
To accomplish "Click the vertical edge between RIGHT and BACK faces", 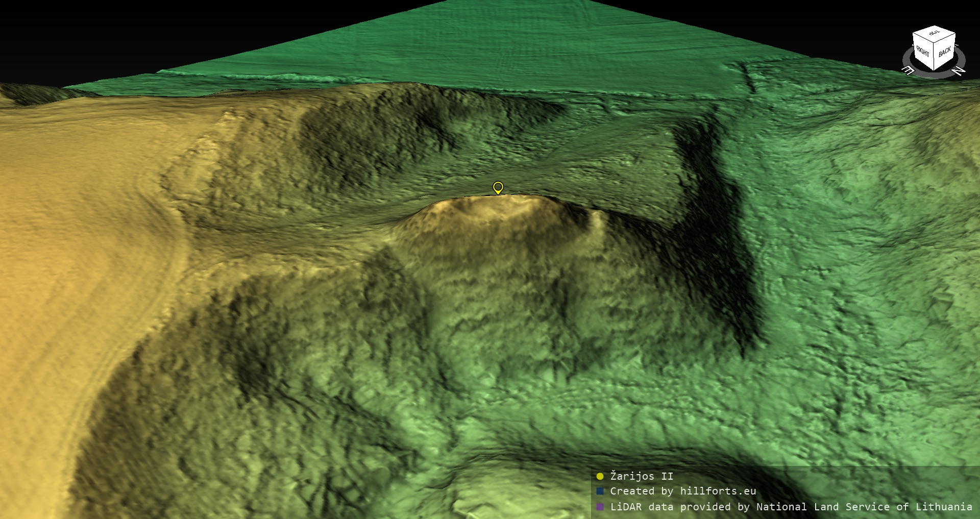I will (934, 57).
